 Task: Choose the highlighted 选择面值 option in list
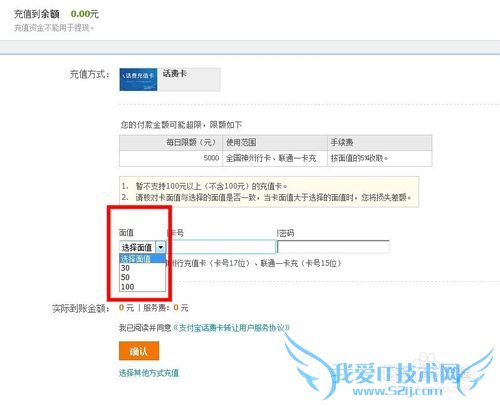coord(142,258)
